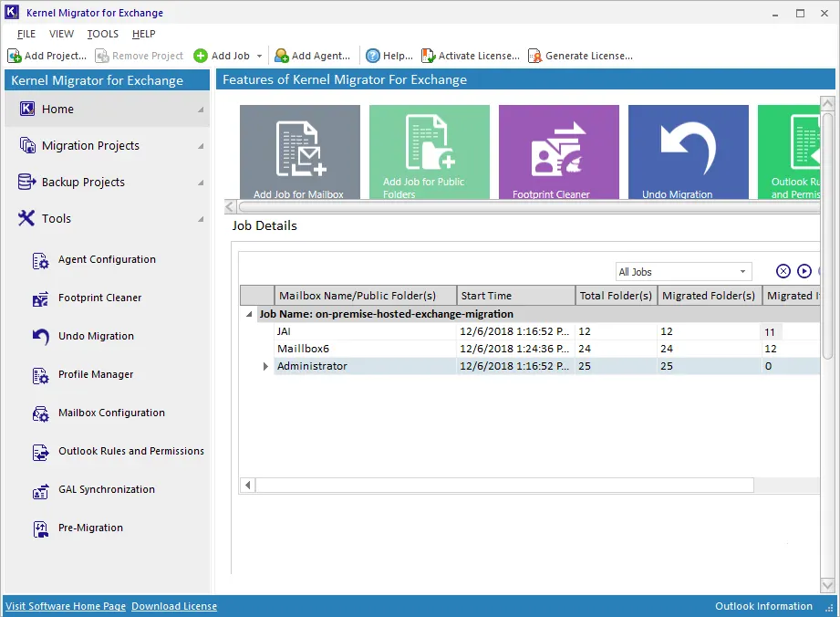Open Footprint Cleaner sidebar tool icon
The image size is (840, 617).
(41, 298)
